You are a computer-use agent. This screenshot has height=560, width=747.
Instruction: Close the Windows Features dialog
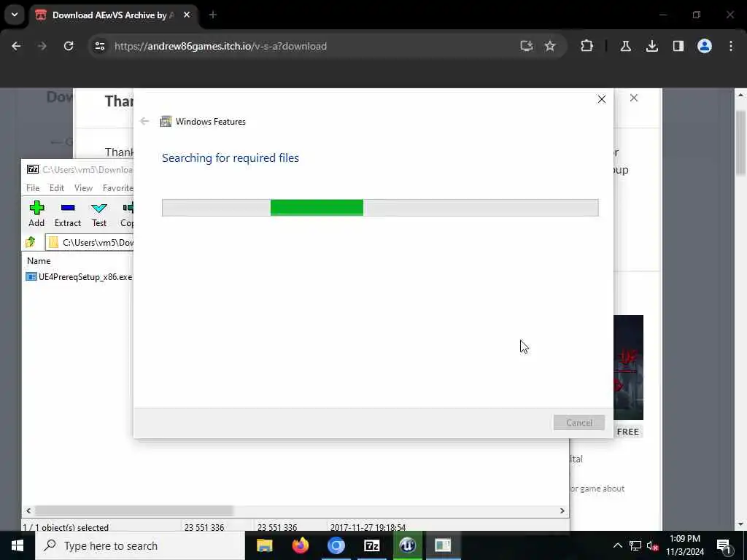point(602,99)
